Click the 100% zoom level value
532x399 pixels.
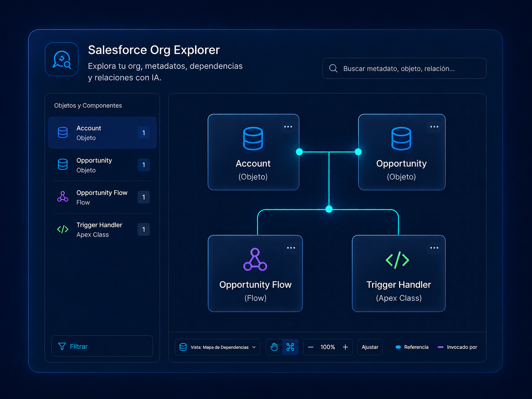coord(328,347)
